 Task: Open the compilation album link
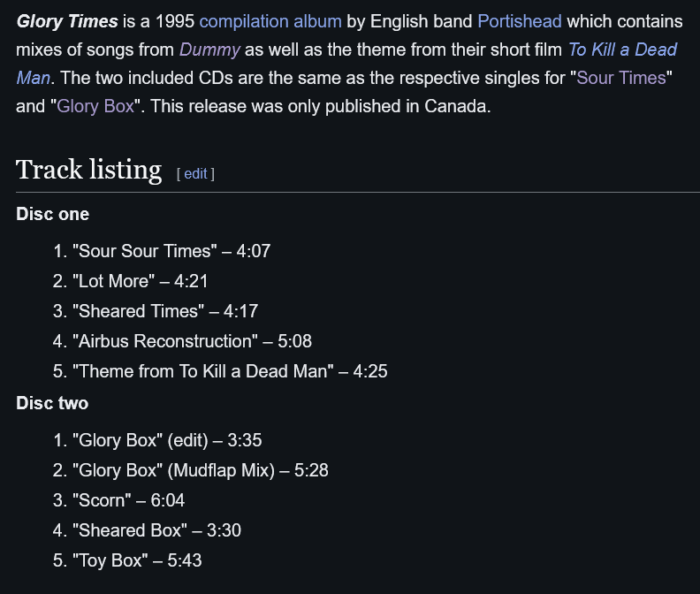click(x=270, y=21)
